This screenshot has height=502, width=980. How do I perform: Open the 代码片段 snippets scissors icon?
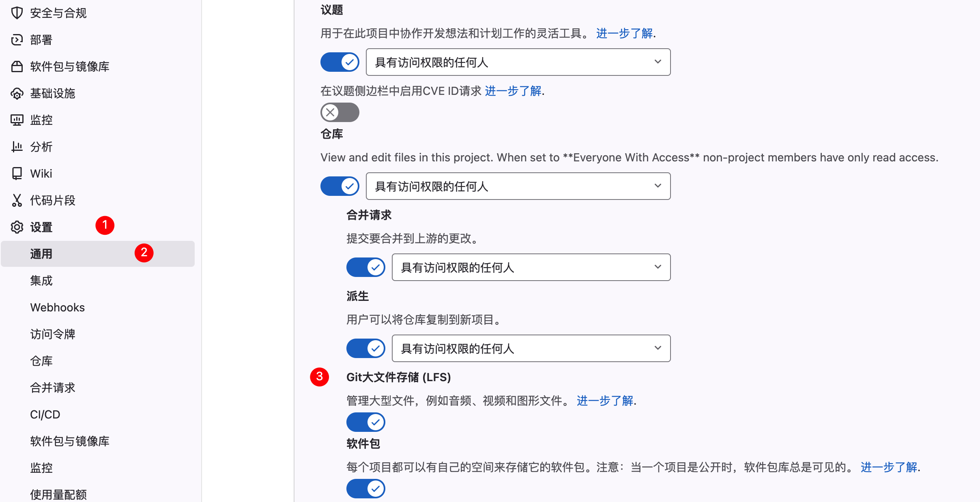(x=17, y=200)
